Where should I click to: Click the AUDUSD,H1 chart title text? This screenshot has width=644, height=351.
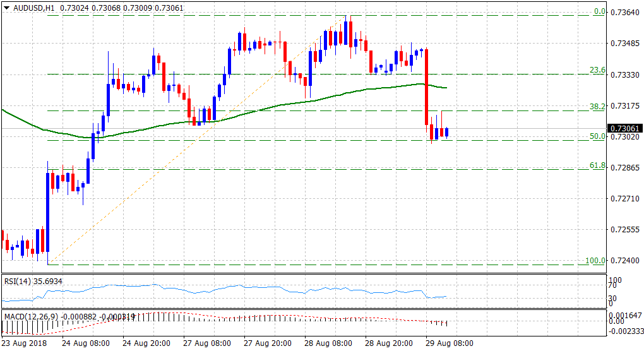point(28,6)
